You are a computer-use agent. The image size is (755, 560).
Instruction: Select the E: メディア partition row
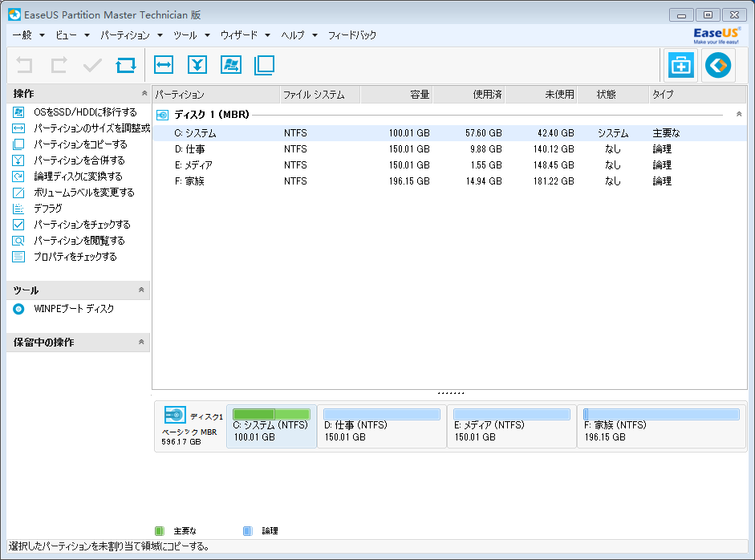(450, 165)
